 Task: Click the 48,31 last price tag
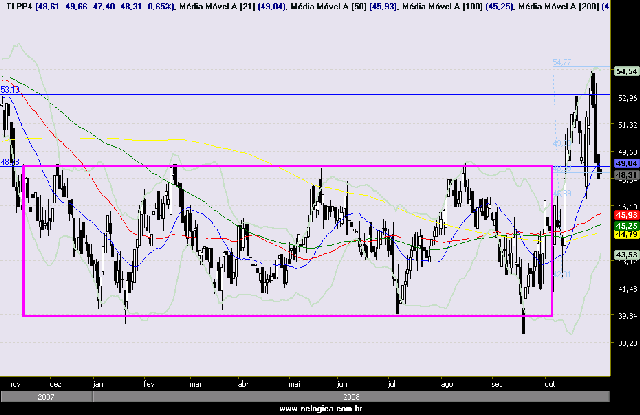[626, 174]
